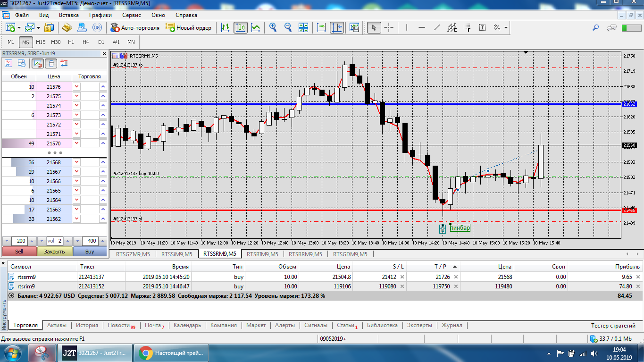644x362 pixels.
Task: Switch chart to line chart view
Action: click(x=255, y=27)
